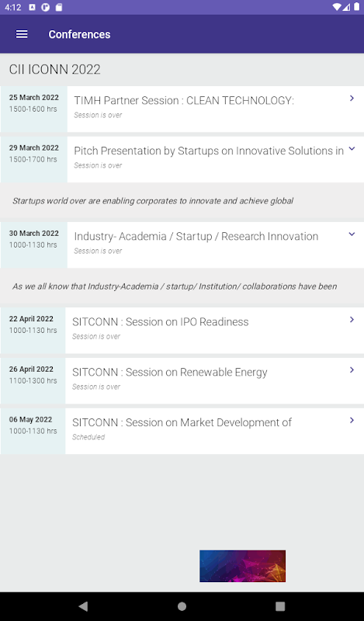Expand the TIMH Partner Session chevron

(352, 98)
